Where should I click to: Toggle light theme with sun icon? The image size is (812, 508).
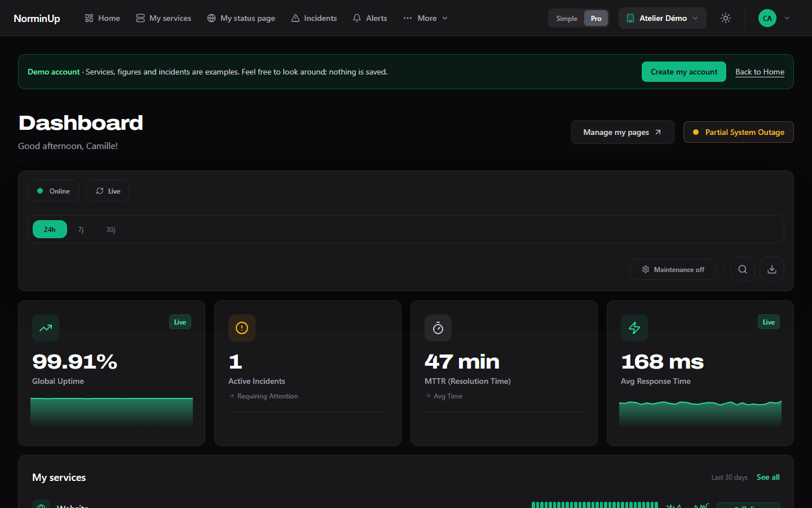click(726, 18)
